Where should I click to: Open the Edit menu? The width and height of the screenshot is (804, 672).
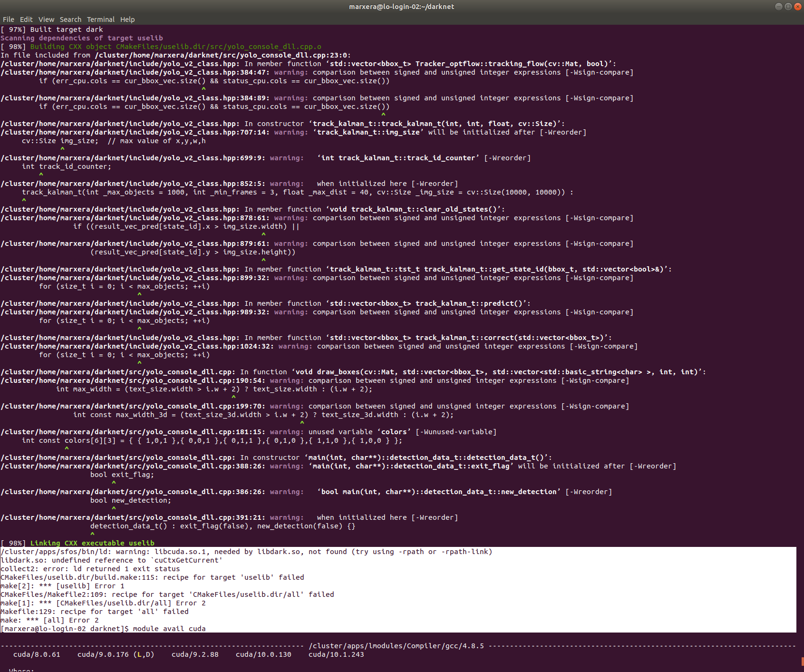coord(26,19)
